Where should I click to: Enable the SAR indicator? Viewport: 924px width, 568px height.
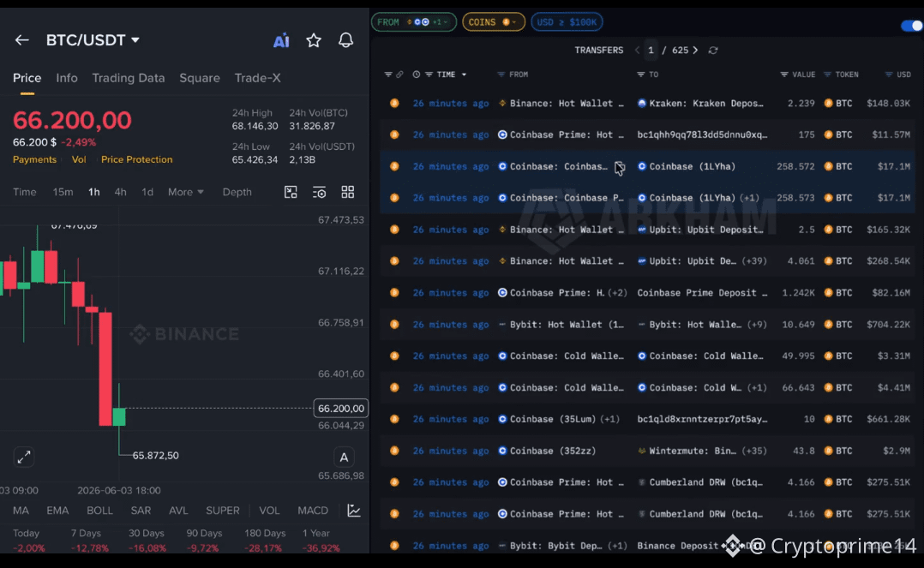[x=141, y=511]
